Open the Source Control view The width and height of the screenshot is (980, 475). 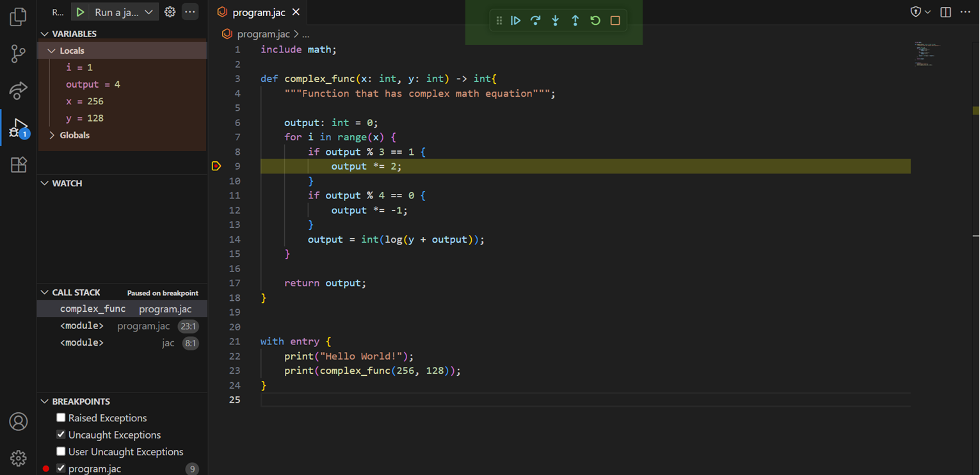click(x=18, y=54)
